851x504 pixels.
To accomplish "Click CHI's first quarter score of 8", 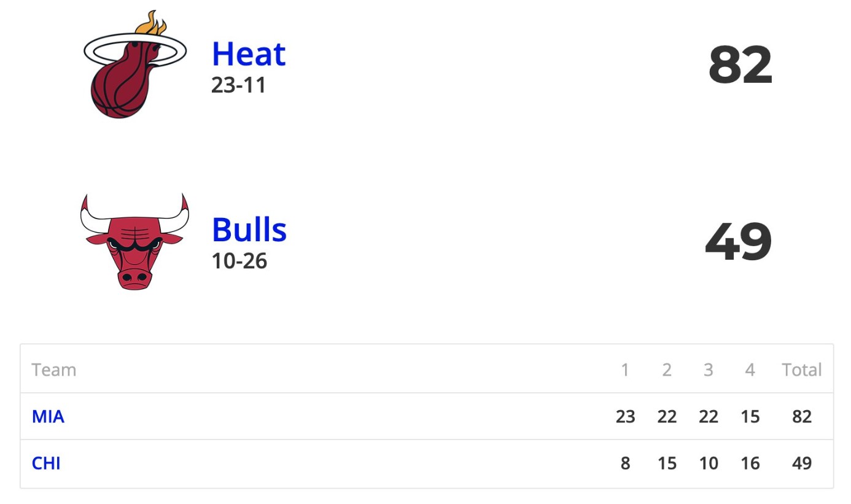I will (x=625, y=463).
